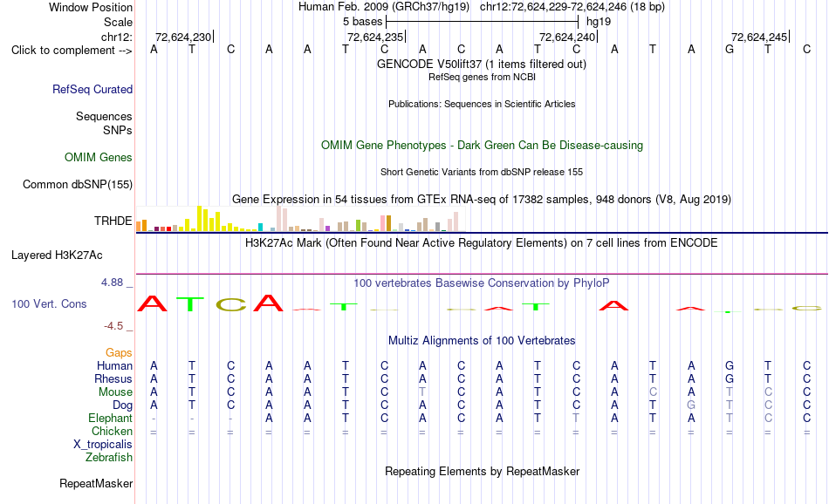This screenshot has height=504, width=829.
Task: Select the Zebrafish species label
Action: [x=109, y=458]
